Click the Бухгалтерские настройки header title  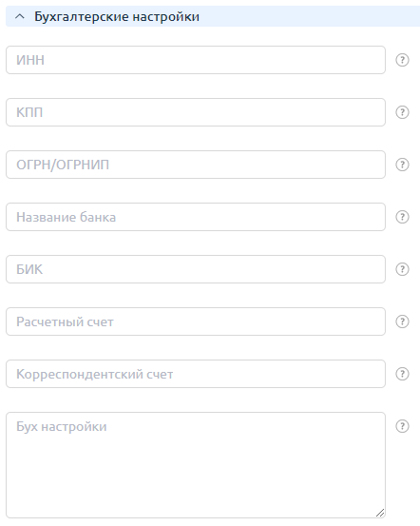pyautogui.click(x=117, y=16)
